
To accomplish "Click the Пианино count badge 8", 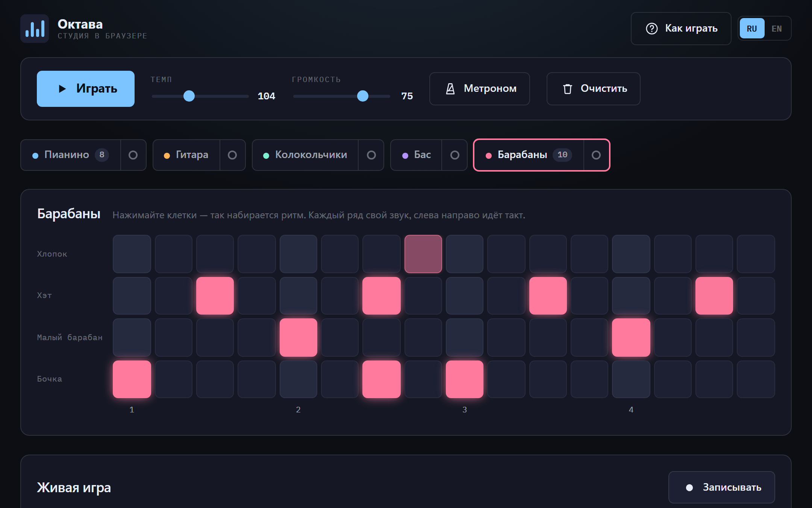I will click(102, 155).
